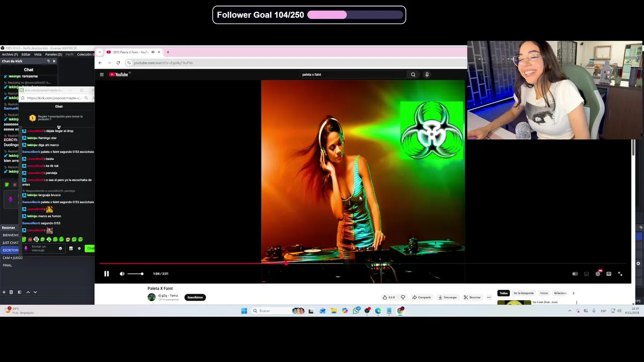Show more filter chips arrow
This screenshot has height=362, width=644.
click(573, 293)
